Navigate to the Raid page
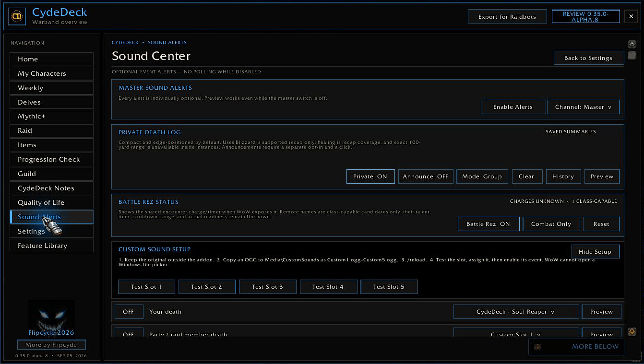This screenshot has width=644, height=364. coord(51,130)
